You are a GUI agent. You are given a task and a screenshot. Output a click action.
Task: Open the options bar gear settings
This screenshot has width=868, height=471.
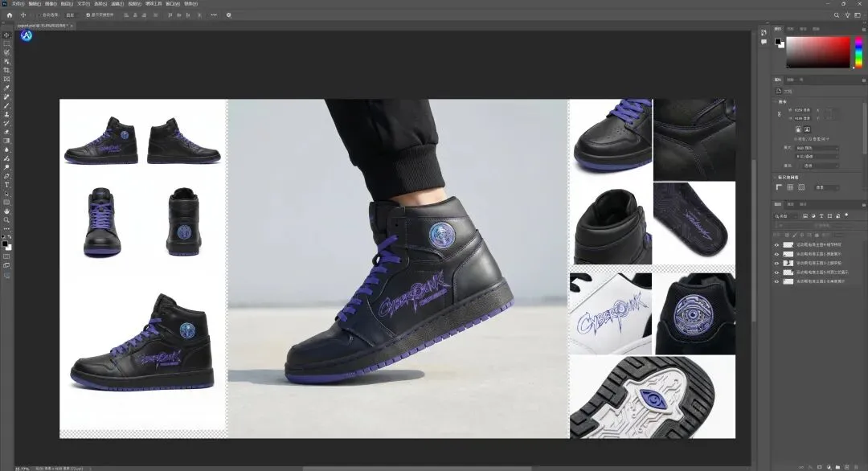pos(228,15)
